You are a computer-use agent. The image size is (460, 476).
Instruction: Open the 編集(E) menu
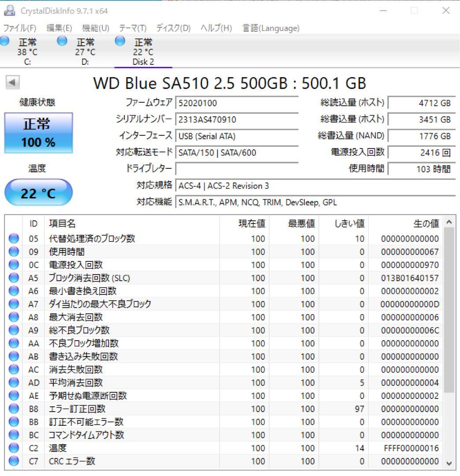(x=59, y=28)
